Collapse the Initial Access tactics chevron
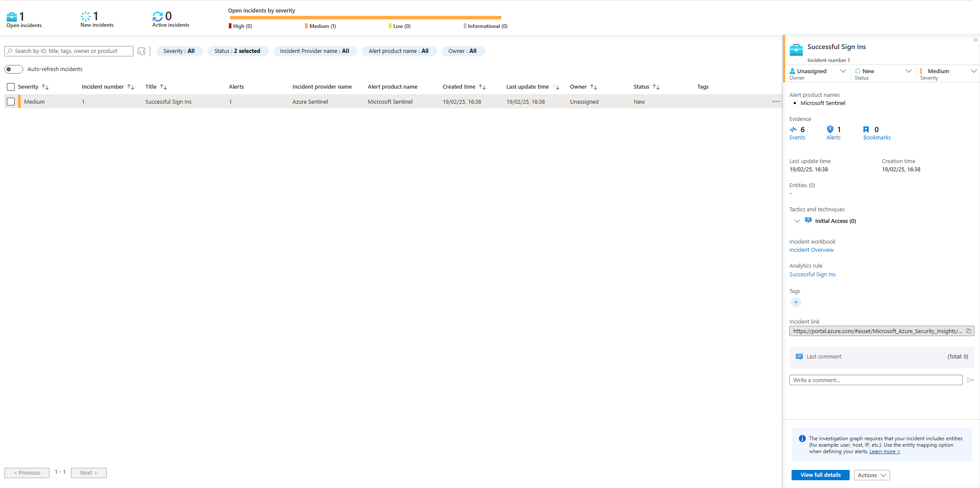Screen dimensions: 980x488 point(797,221)
